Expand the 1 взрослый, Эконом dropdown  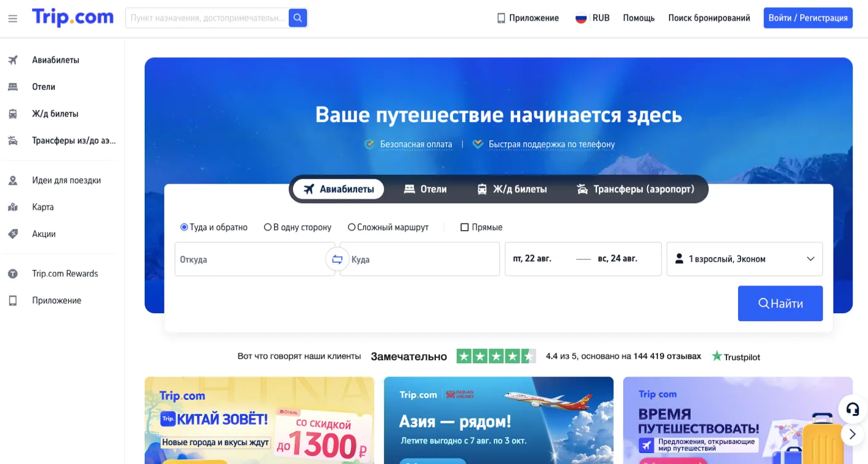point(745,259)
